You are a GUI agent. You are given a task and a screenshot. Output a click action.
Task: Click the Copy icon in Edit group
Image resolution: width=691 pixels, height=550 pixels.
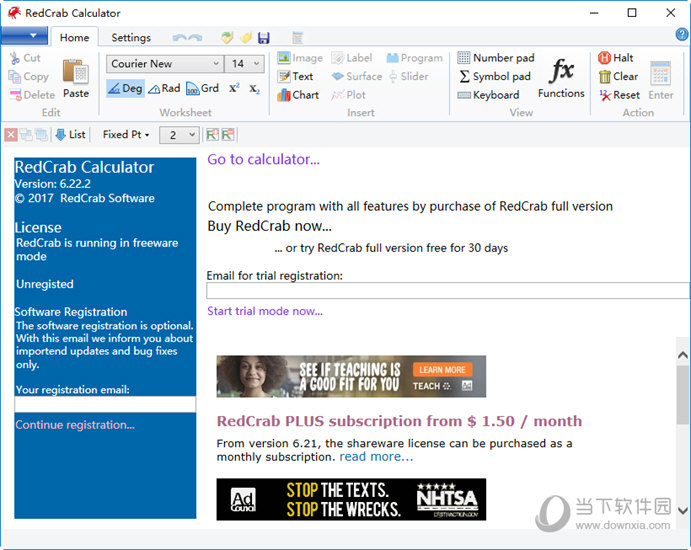point(15,77)
